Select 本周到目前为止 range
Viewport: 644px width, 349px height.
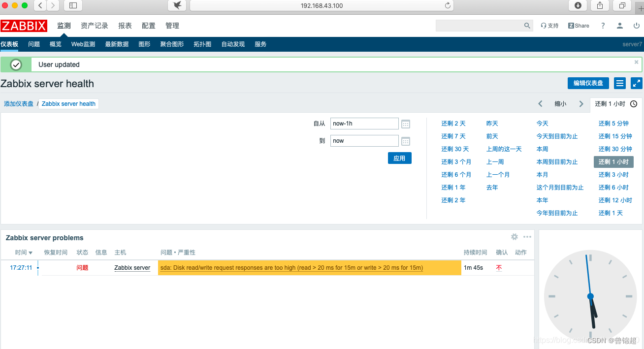(557, 162)
